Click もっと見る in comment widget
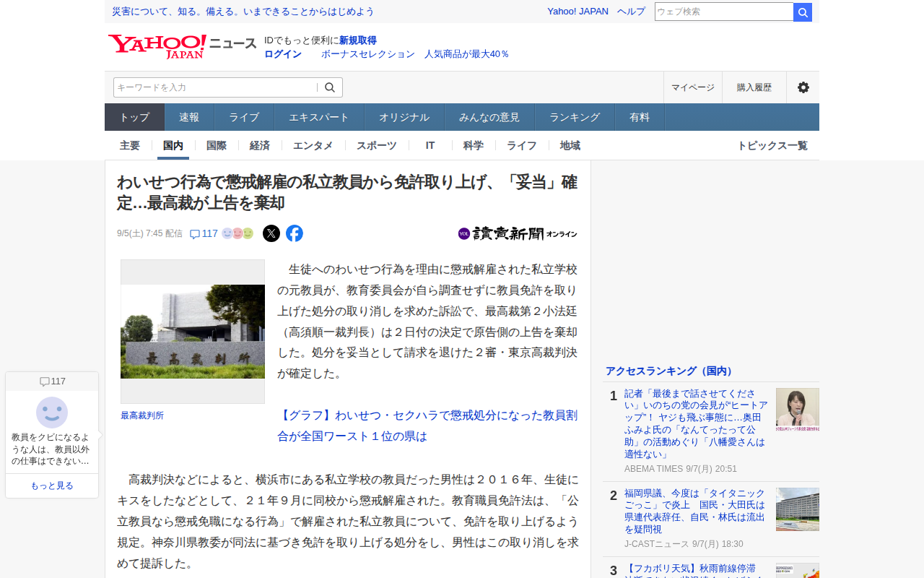The height and width of the screenshot is (578, 924). coord(52,486)
